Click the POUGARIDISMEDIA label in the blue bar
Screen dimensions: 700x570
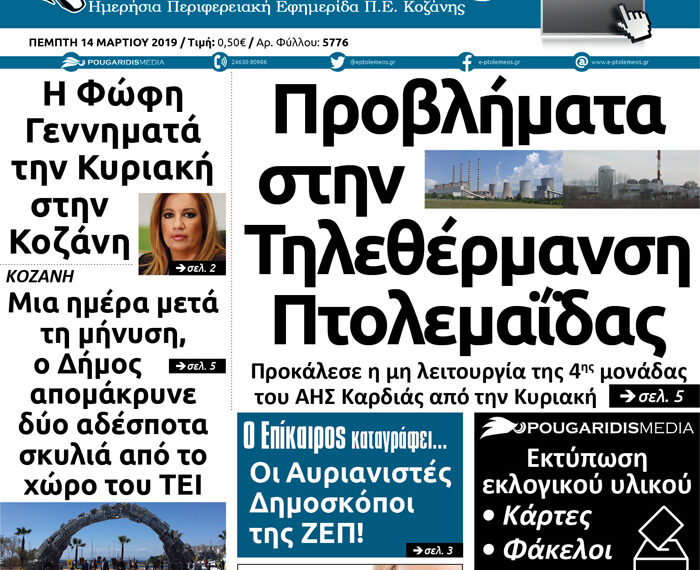[126, 62]
